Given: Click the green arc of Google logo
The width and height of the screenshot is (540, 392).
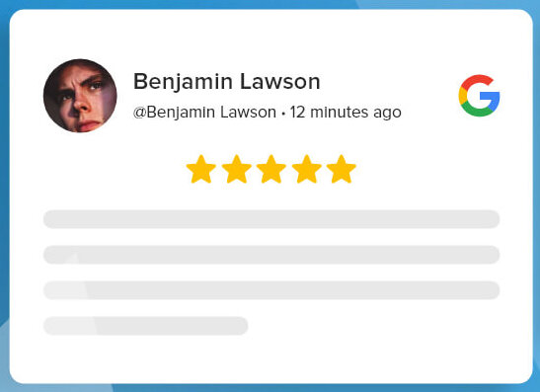Looking at the screenshot, I should click(477, 110).
